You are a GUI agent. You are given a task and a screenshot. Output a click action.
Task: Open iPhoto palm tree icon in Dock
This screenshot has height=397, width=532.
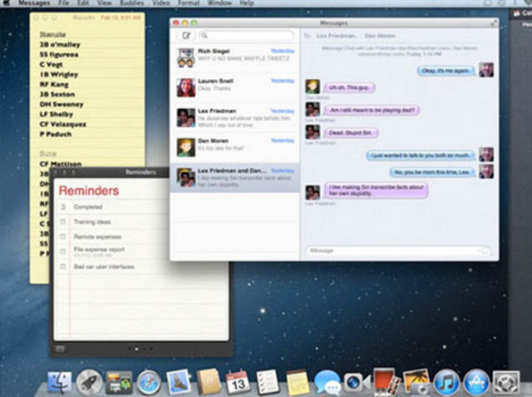click(x=416, y=382)
